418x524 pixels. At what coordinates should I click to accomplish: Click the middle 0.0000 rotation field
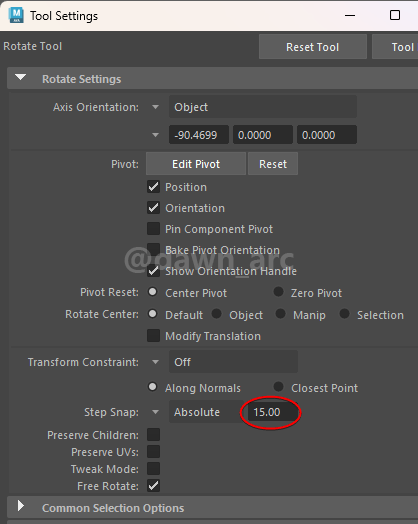tap(263, 135)
